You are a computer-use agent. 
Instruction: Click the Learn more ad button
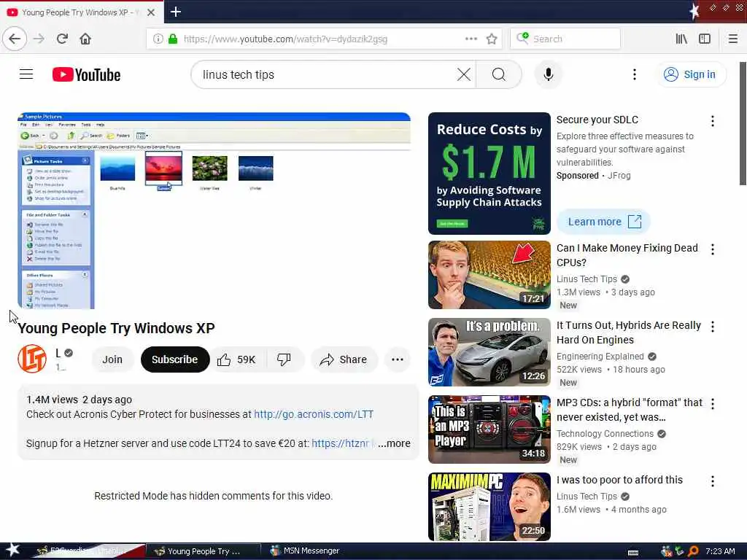[x=603, y=222]
